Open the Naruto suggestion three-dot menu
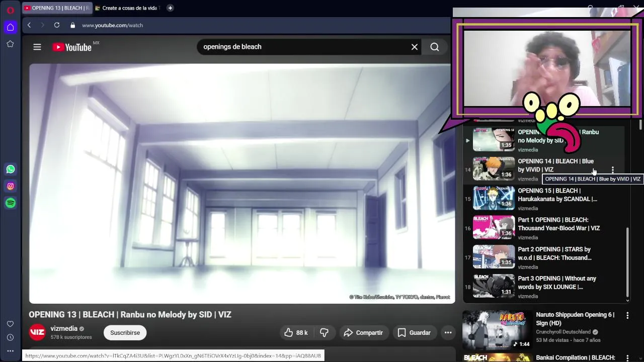This screenshot has height=362, width=644. click(x=627, y=316)
